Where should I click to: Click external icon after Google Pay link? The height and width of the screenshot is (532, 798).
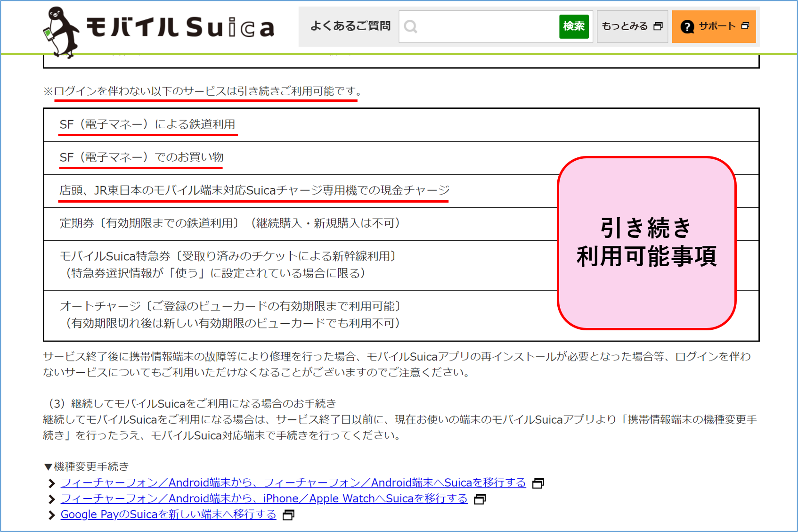pos(288,515)
